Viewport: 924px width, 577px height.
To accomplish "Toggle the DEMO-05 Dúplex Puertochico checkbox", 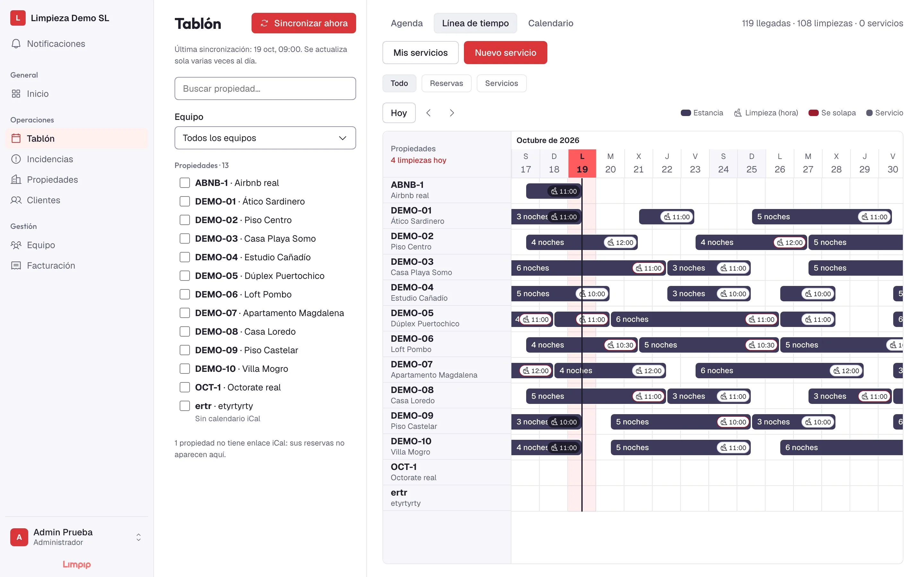I will tap(185, 276).
